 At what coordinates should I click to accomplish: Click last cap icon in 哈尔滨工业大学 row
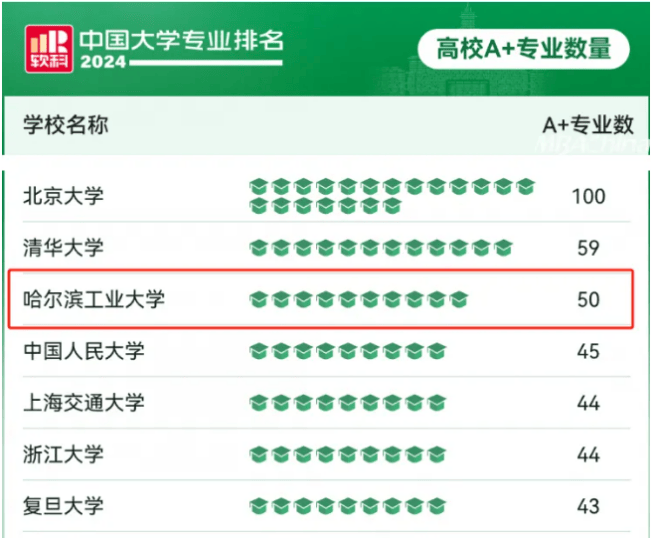point(459,299)
